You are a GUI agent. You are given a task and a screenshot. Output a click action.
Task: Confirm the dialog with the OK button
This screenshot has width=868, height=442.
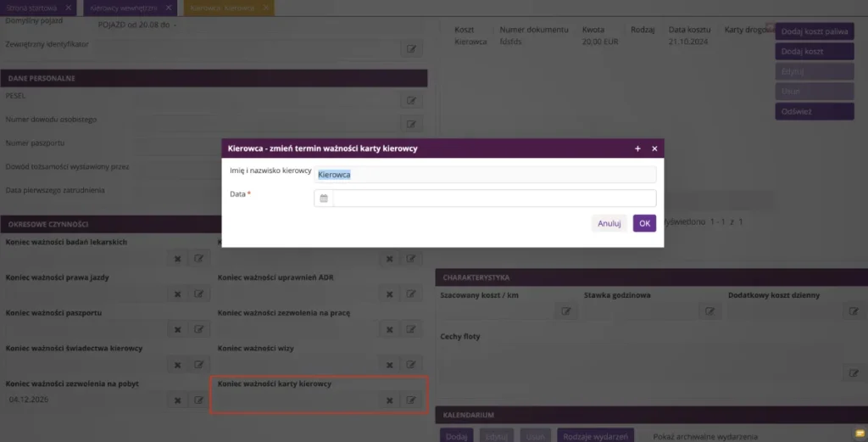click(644, 223)
